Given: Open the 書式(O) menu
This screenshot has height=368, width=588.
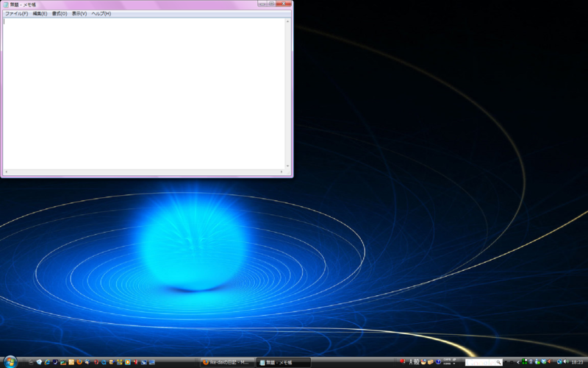Looking at the screenshot, I should click(x=60, y=13).
